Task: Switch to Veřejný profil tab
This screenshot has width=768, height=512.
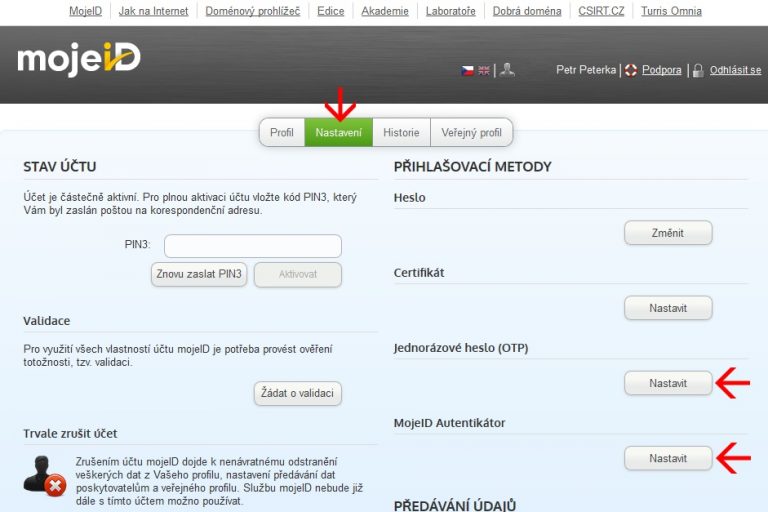Action: (471, 132)
